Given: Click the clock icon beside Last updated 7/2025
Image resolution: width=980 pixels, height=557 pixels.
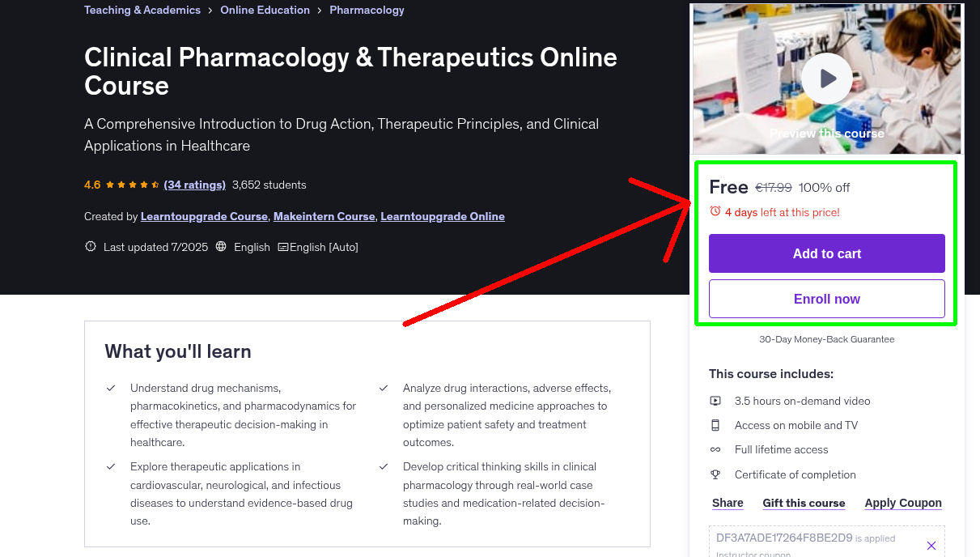Looking at the screenshot, I should click(90, 247).
